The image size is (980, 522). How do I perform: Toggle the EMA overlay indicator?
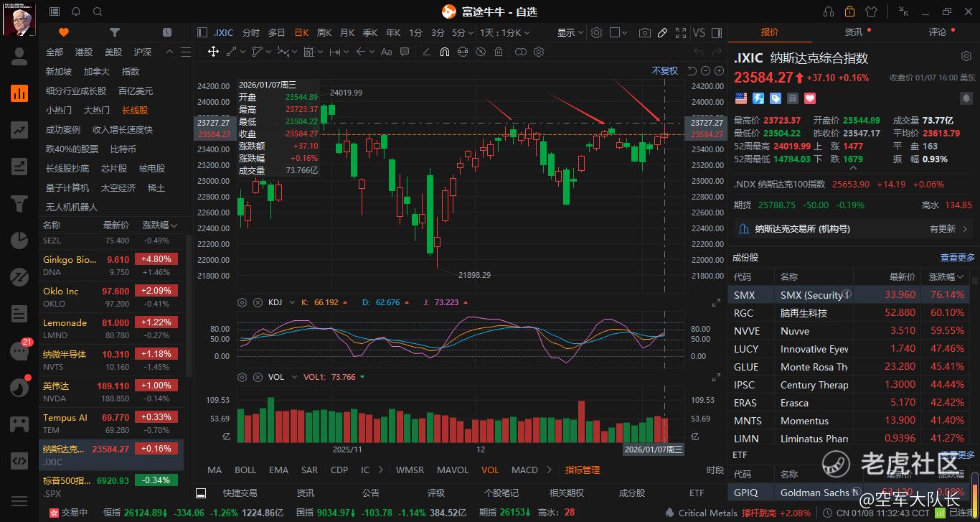(x=278, y=470)
